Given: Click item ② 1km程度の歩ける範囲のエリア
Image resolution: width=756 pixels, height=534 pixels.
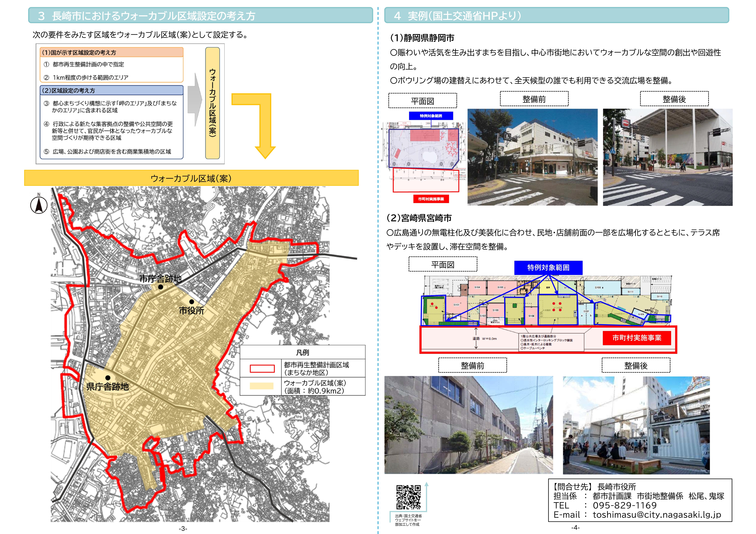Looking at the screenshot, I should click(86, 78).
